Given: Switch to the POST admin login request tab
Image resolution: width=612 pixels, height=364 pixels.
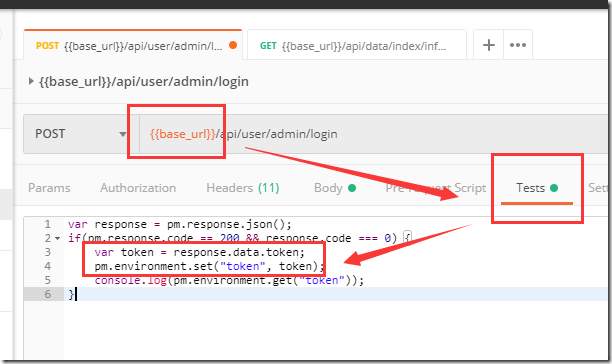Looking at the screenshot, I should point(133,45).
